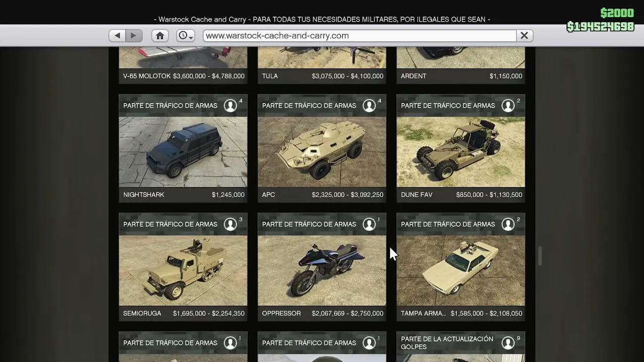Click the player count icon on Oppressor card
The image size is (644, 362).
(369, 224)
